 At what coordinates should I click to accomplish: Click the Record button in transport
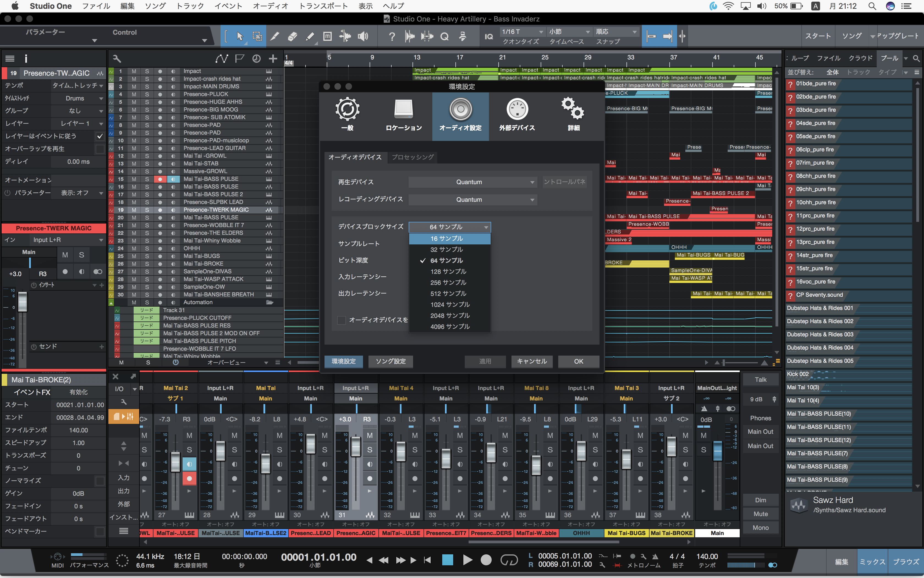pyautogui.click(x=486, y=560)
